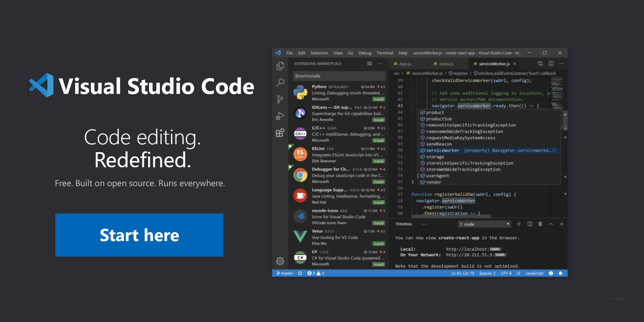Viewport: 644px width, 322px height.
Task: Open the Terminal menu
Action: pos(385,53)
